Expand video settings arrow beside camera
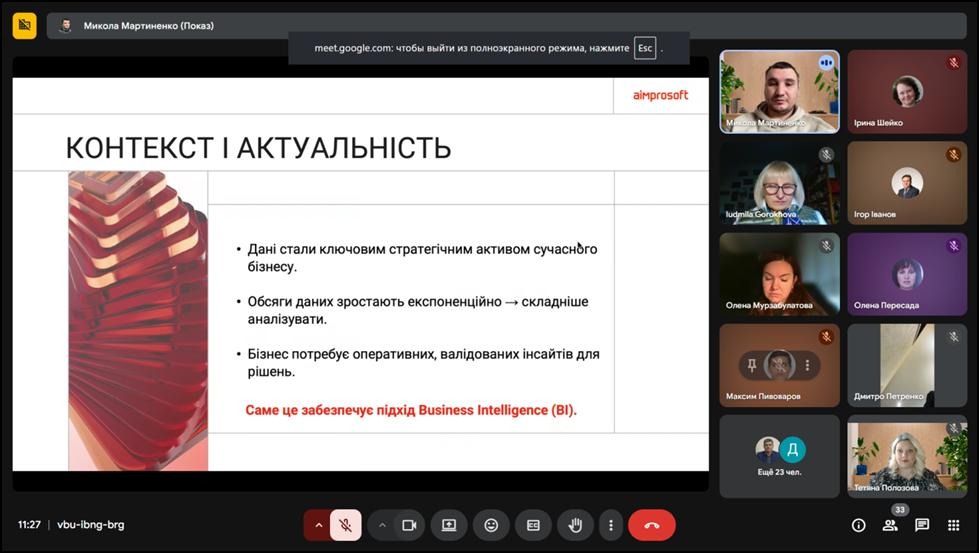Image resolution: width=979 pixels, height=553 pixels. pyautogui.click(x=382, y=525)
